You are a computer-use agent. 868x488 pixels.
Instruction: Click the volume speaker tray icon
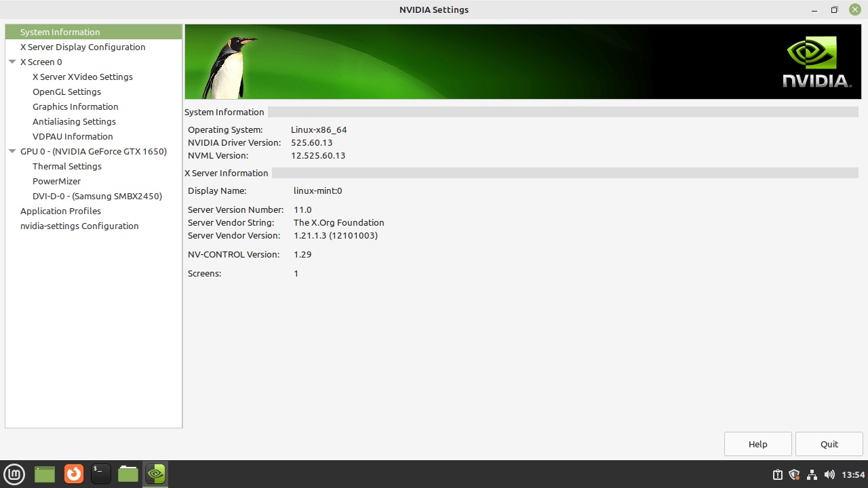click(829, 474)
